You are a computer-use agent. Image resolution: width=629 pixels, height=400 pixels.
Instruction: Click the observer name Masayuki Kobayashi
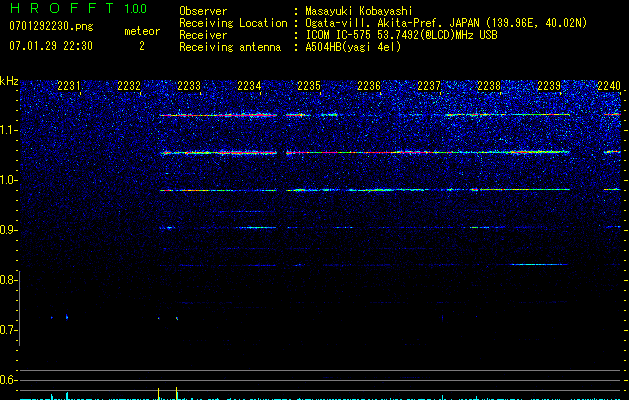click(x=359, y=11)
